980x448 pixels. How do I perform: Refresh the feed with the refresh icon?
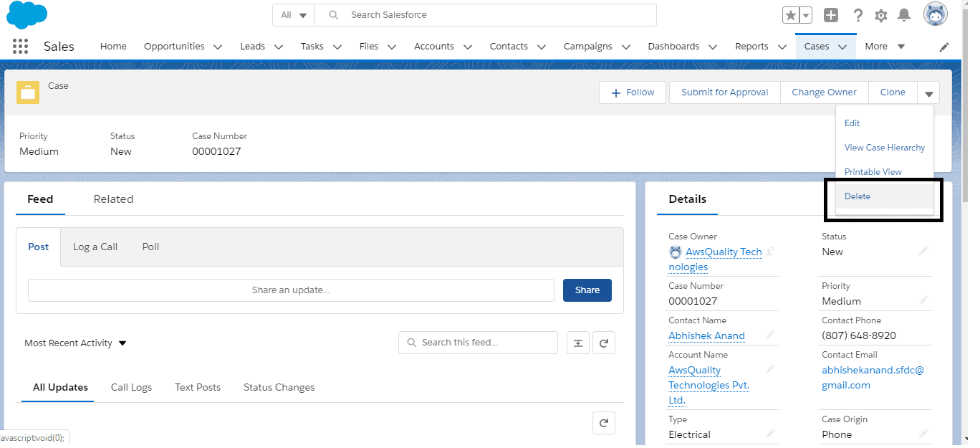click(x=603, y=343)
